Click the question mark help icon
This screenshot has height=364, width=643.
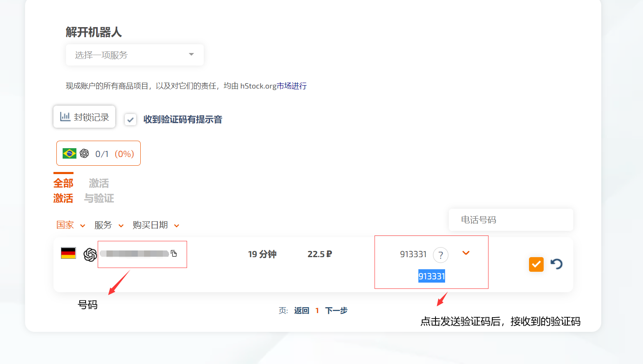point(440,255)
